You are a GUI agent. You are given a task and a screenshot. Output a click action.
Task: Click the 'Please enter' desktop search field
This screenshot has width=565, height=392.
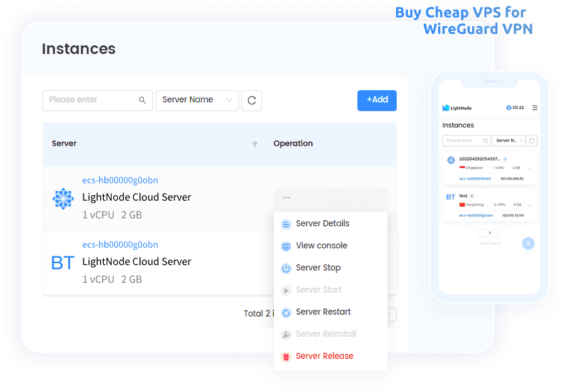98,101
